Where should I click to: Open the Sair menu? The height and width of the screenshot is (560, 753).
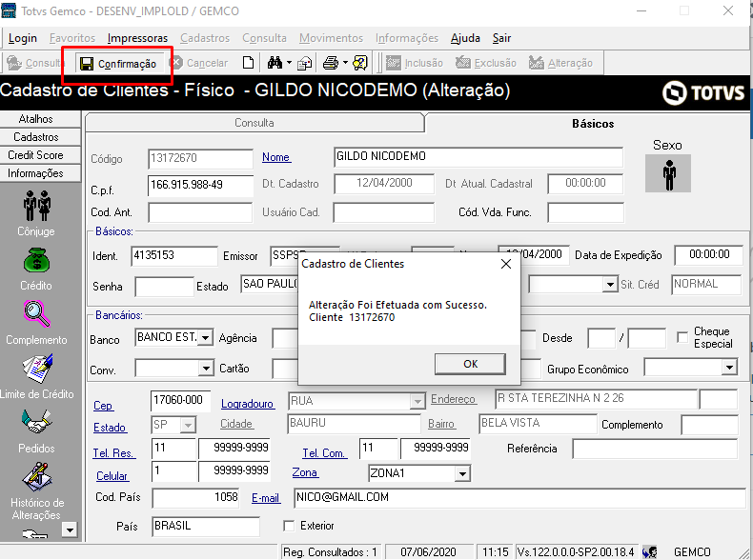click(501, 38)
